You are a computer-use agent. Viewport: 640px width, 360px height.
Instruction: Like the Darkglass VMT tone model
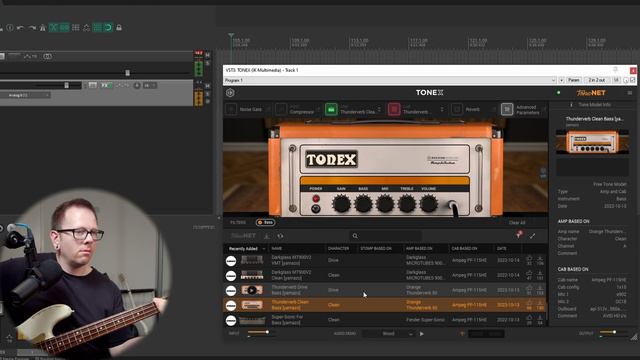(x=529, y=258)
